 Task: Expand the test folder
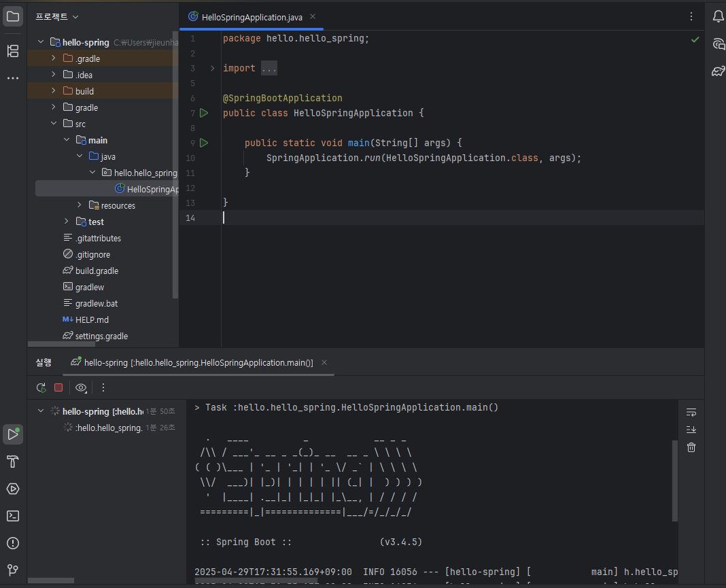coord(67,222)
